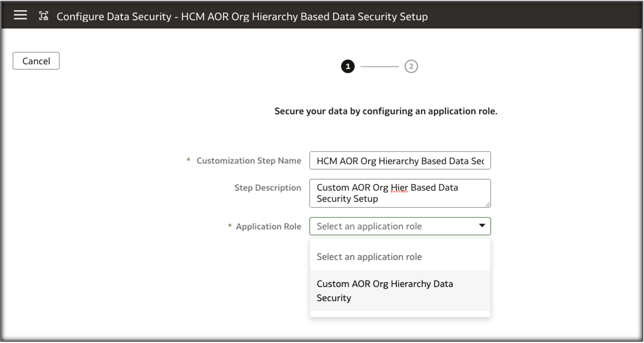Click the "Secure your data" heading text

pos(386,112)
